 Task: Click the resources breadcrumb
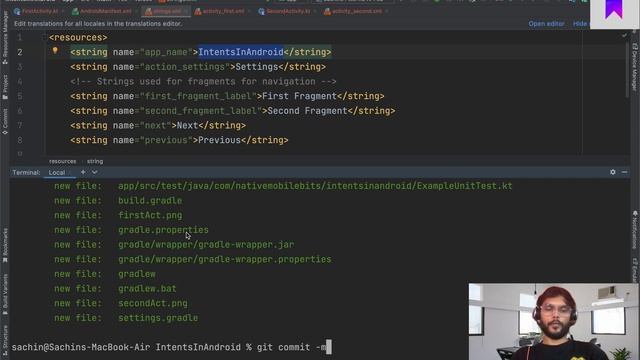click(62, 161)
